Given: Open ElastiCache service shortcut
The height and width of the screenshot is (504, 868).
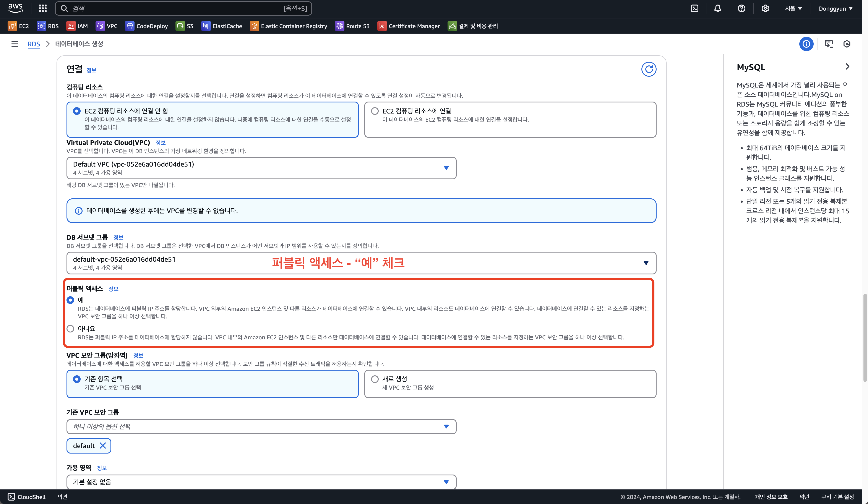Looking at the screenshot, I should 221,26.
